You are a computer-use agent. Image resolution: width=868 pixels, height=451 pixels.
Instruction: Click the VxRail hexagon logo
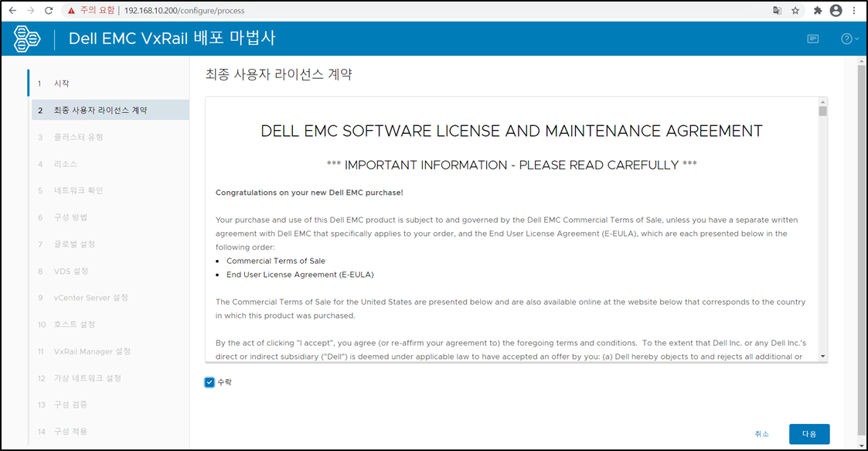coord(26,39)
